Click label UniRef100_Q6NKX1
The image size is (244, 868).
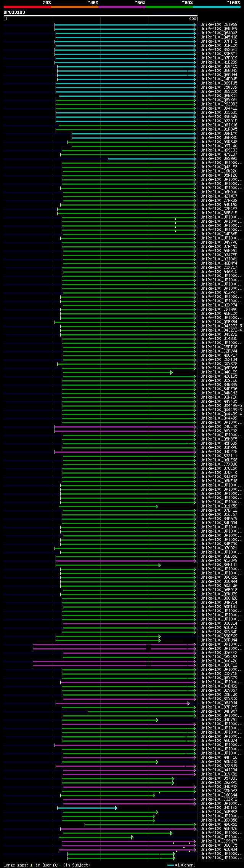pyautogui.click(x=219, y=96)
